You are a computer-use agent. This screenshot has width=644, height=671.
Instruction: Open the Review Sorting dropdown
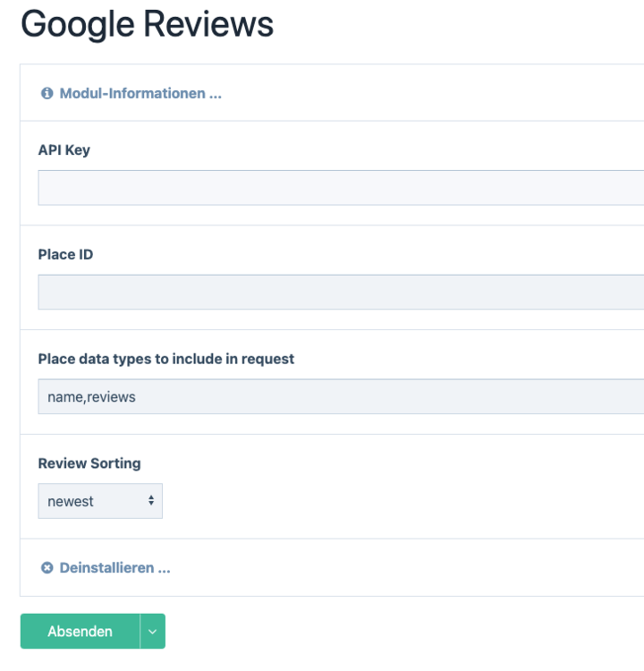99,501
